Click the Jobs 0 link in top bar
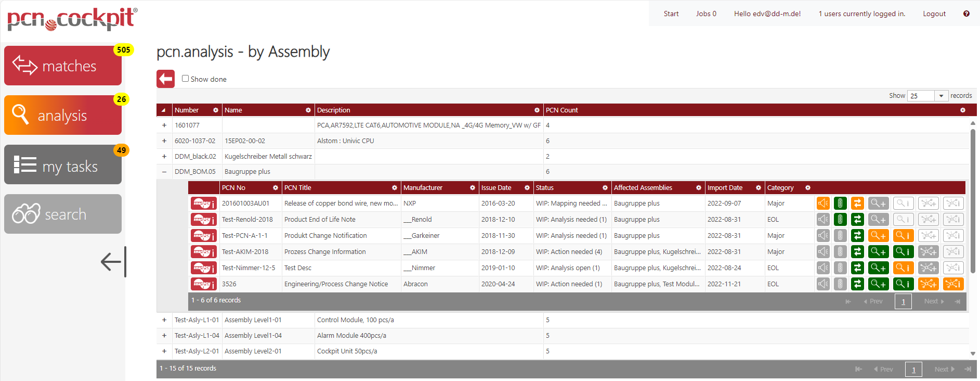Image resolution: width=980 pixels, height=381 pixels. [x=706, y=14]
